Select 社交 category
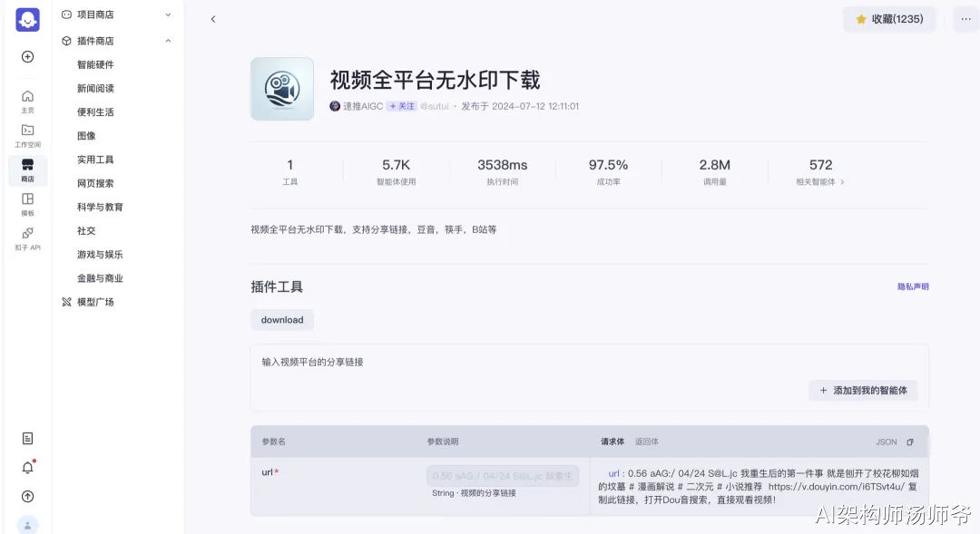 tap(86, 230)
